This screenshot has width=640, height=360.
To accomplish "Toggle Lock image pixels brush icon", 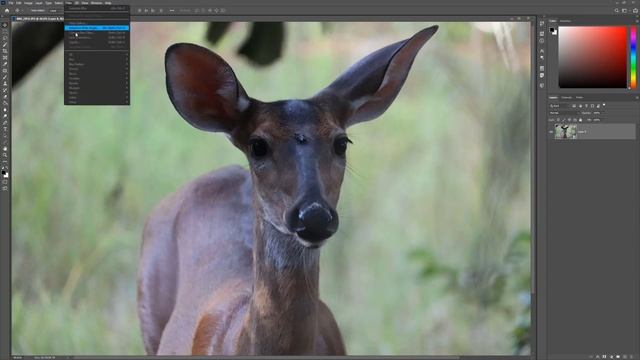I will [563, 120].
